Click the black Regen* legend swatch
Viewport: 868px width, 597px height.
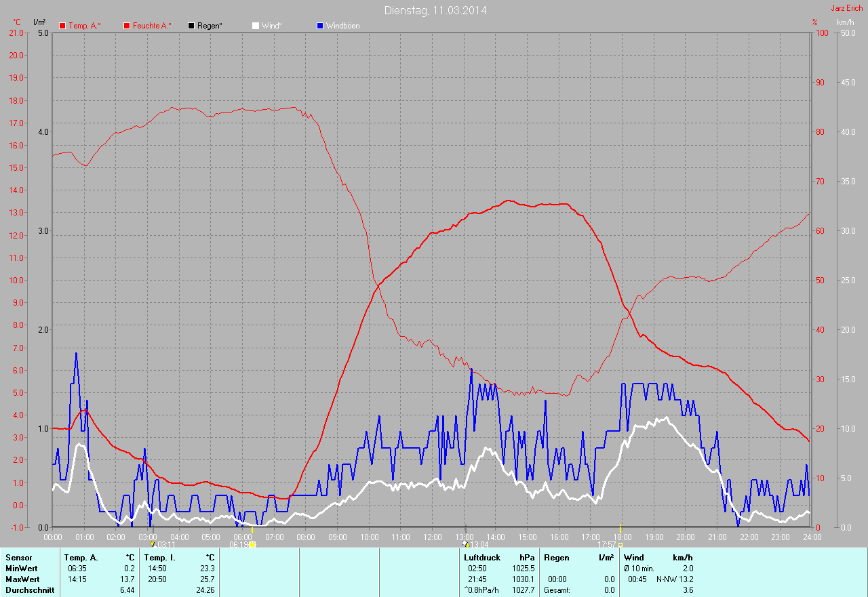tap(192, 26)
